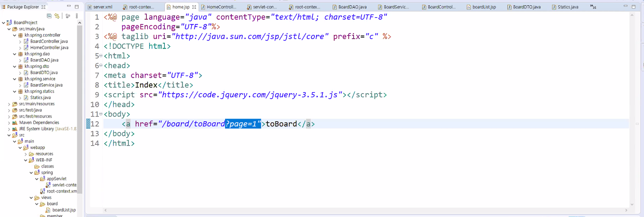Collapse the kh.spring.controller package
644x217 pixels.
pos(15,35)
